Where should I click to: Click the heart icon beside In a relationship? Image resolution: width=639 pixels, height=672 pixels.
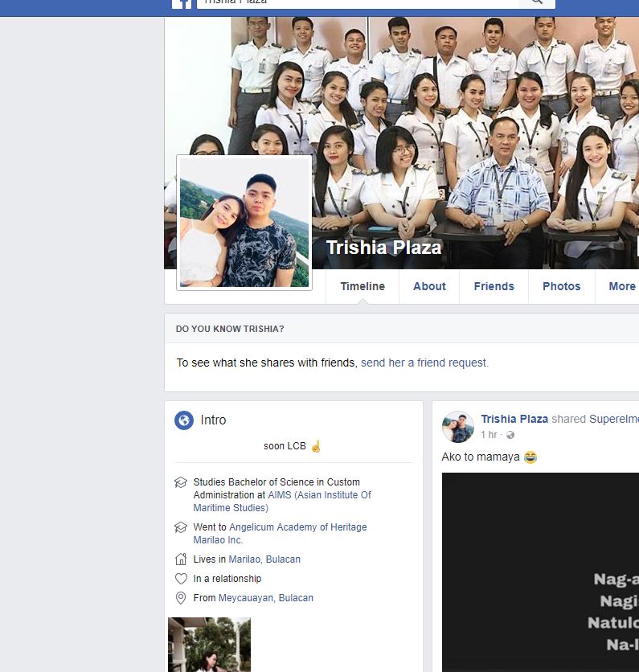[x=181, y=579]
